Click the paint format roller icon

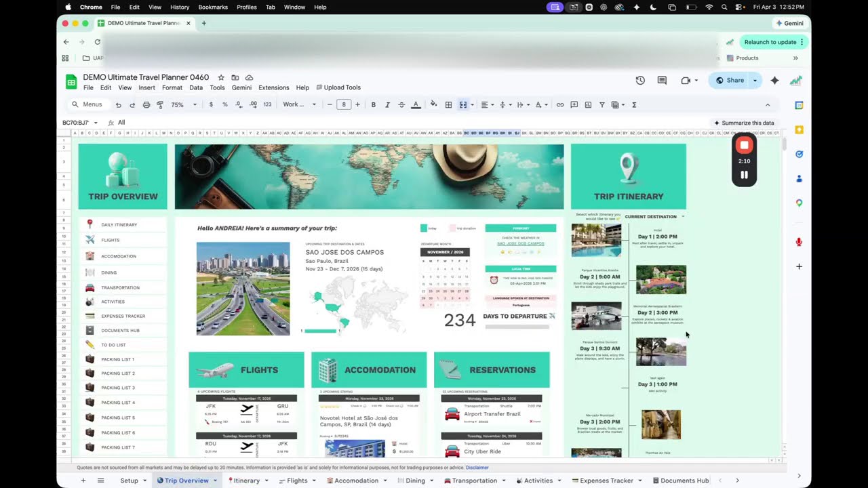point(160,105)
